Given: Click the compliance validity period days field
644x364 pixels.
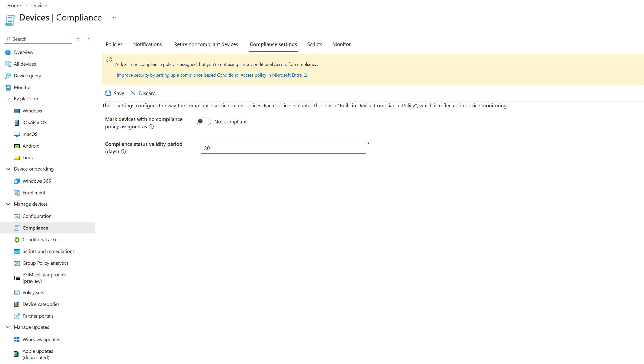Looking at the screenshot, I should point(283,148).
